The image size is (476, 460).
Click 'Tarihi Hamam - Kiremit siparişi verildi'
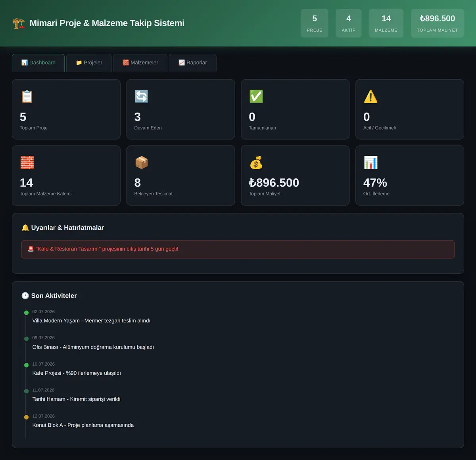(x=76, y=399)
